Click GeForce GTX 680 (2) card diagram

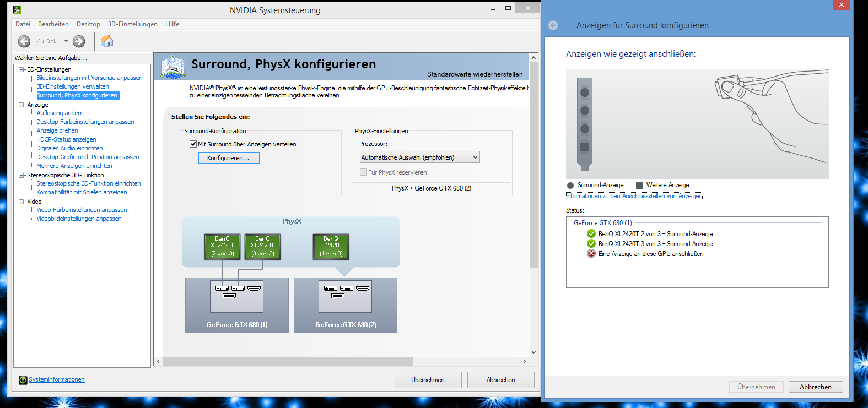346,305
